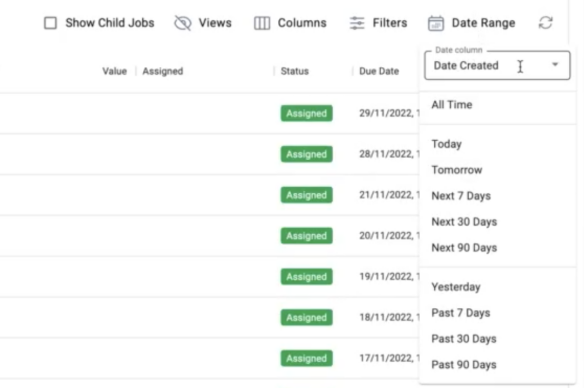Screen dimensions: 584x388
Task: Open the Date column combo box
Action: (497, 66)
